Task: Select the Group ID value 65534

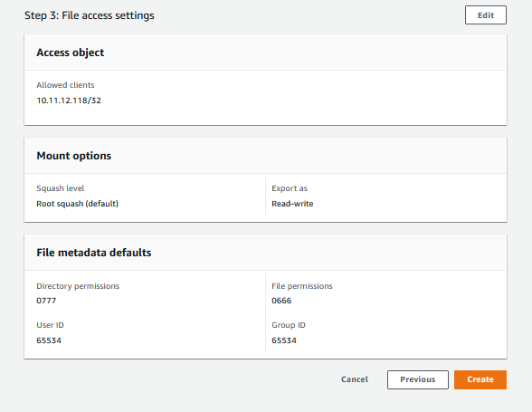Action: point(284,340)
